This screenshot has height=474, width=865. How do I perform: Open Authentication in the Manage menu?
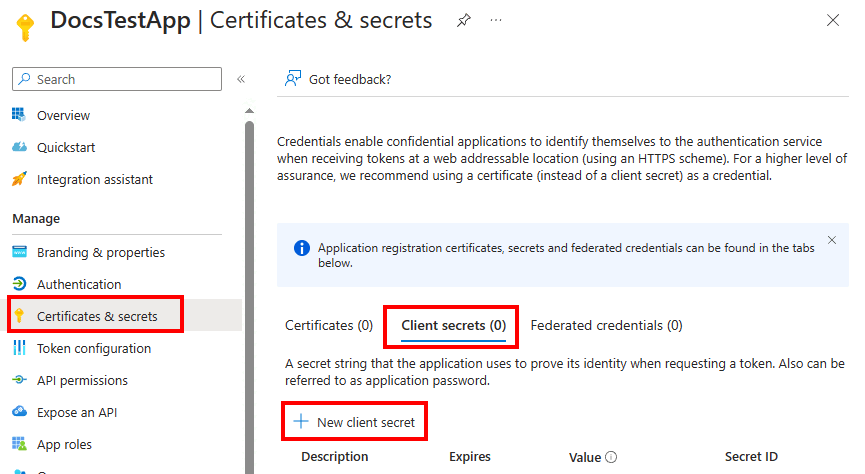coord(79,284)
